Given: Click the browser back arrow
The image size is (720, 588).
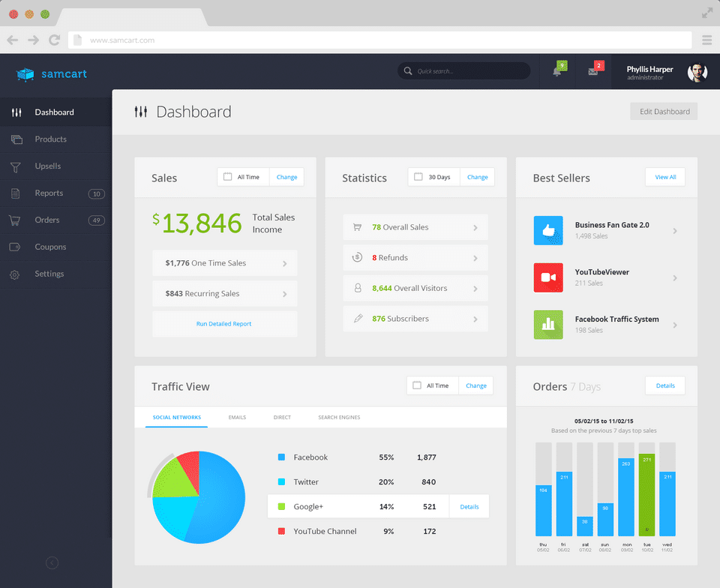Looking at the screenshot, I should point(13,40).
